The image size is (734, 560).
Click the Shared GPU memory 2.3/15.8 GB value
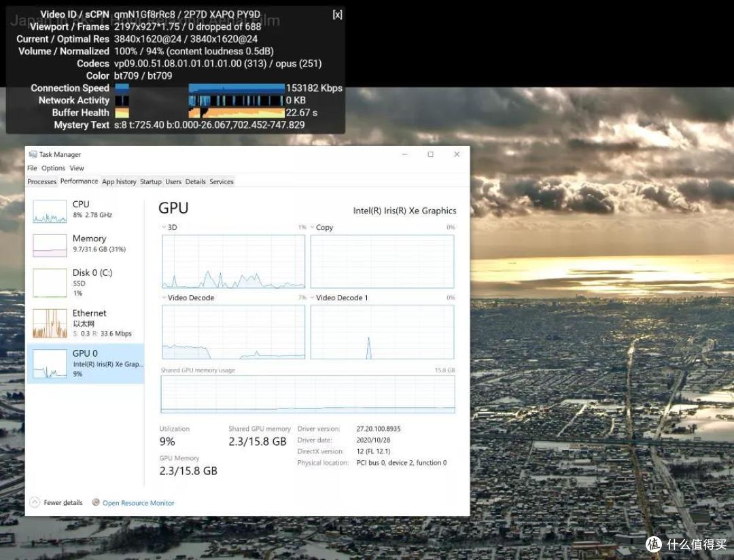pyautogui.click(x=258, y=442)
